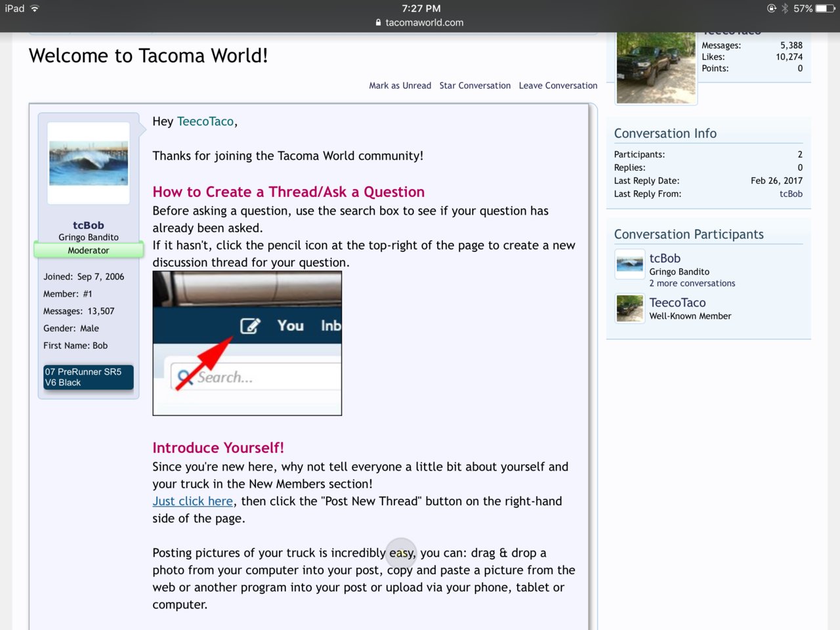The height and width of the screenshot is (630, 840).
Task: Click '07 PreRunner SR5 V6 Black' banner
Action: point(89,377)
